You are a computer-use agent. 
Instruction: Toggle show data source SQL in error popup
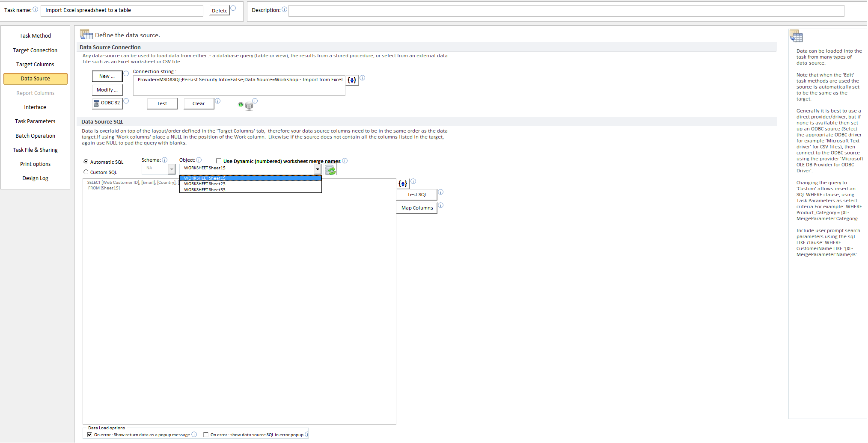pos(206,434)
